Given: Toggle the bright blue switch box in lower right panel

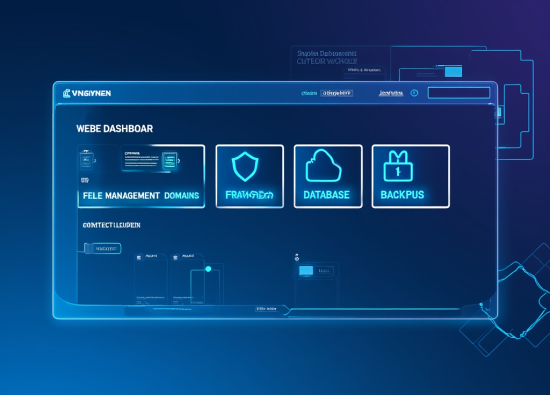Looking at the screenshot, I should coord(306,270).
